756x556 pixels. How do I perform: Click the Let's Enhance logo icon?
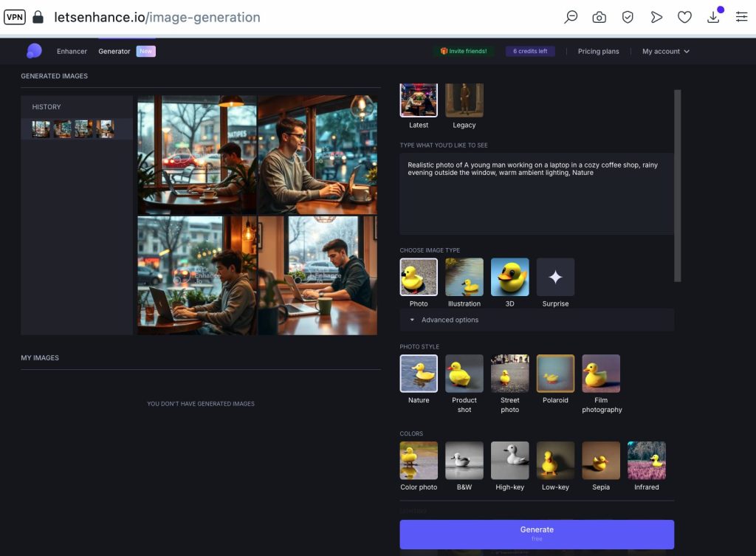[x=34, y=51]
